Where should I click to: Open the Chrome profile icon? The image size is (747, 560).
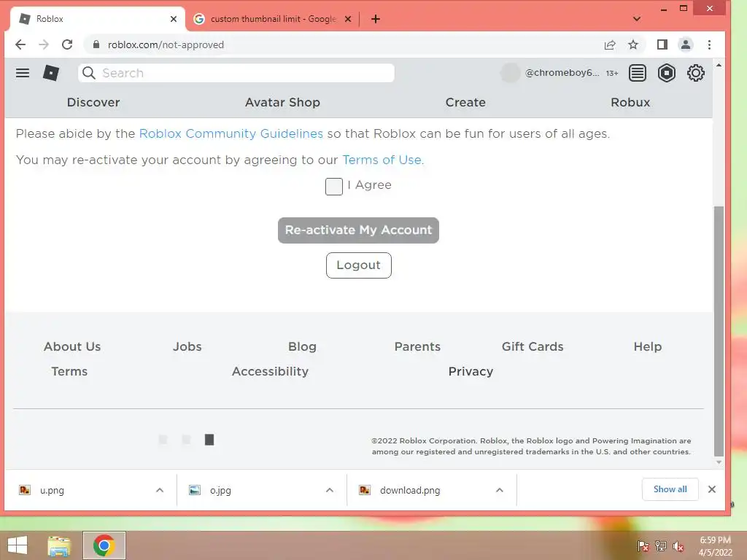click(686, 44)
